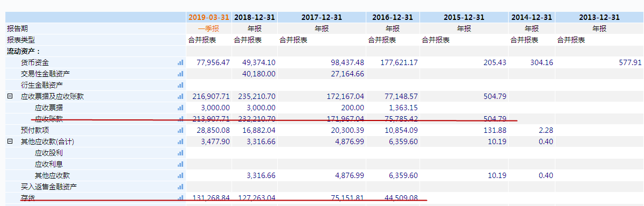Click the 报告期 row label
The height and width of the screenshot is (206, 644).
click(x=17, y=29)
